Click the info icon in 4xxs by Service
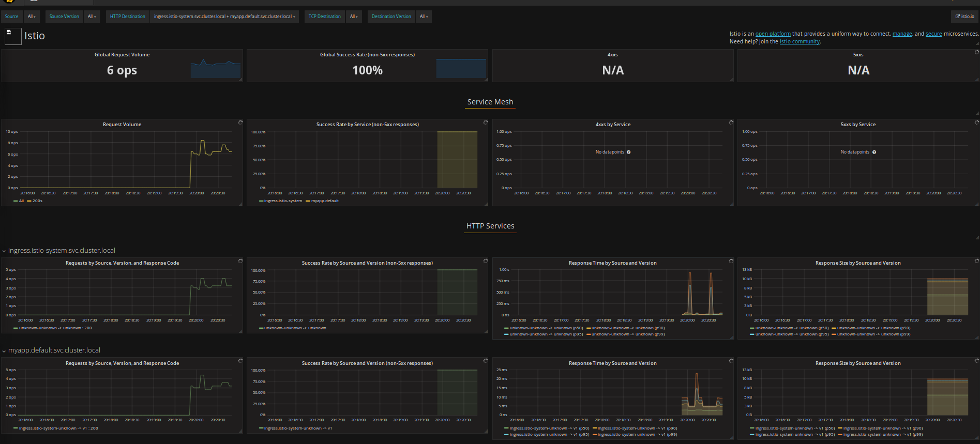 coord(629,152)
